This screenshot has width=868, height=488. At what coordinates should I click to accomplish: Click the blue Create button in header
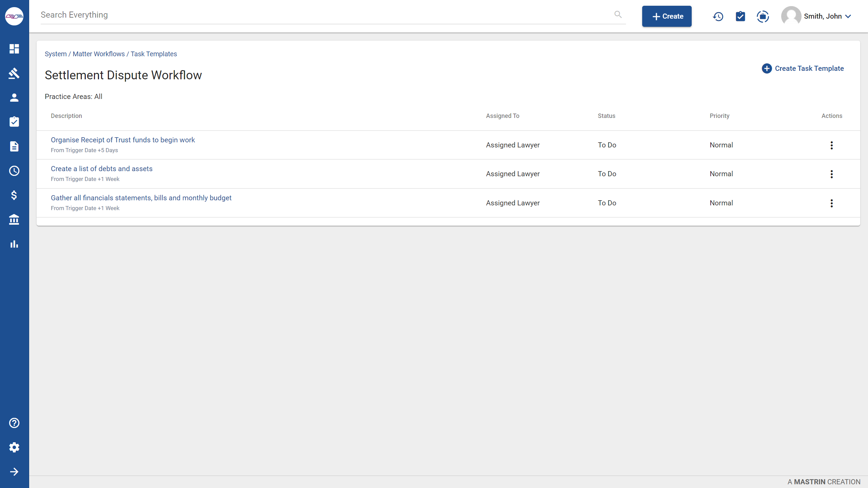point(667,16)
